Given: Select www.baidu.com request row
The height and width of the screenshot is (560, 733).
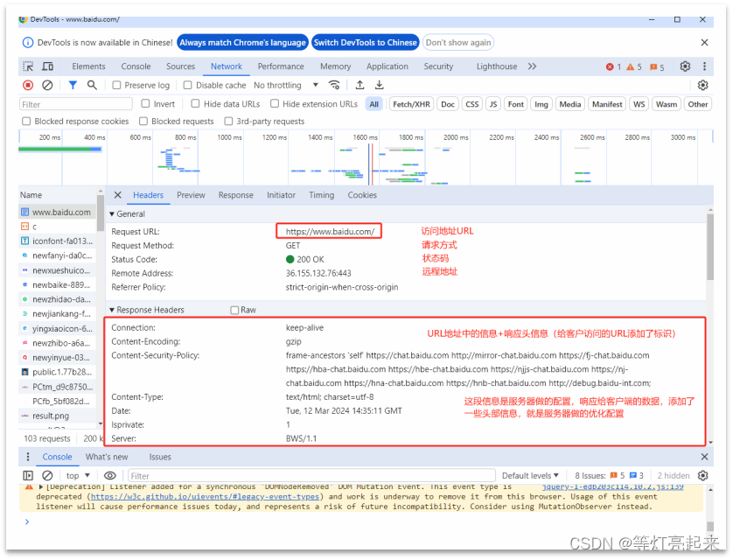Looking at the screenshot, I should 58,213.
